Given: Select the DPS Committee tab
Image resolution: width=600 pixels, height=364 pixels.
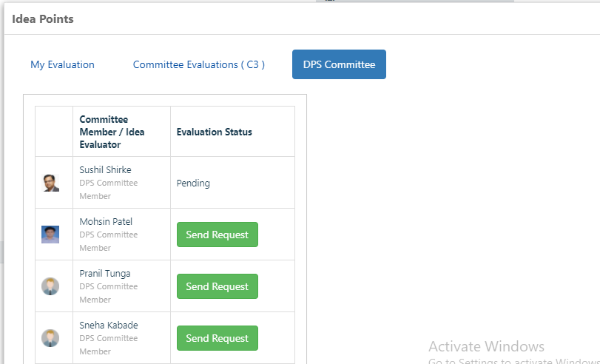Looking at the screenshot, I should [x=339, y=64].
